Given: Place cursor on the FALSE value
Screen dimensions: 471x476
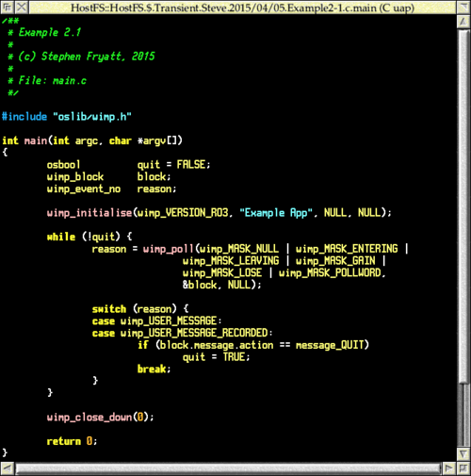Looking at the screenshot, I should point(191,165).
